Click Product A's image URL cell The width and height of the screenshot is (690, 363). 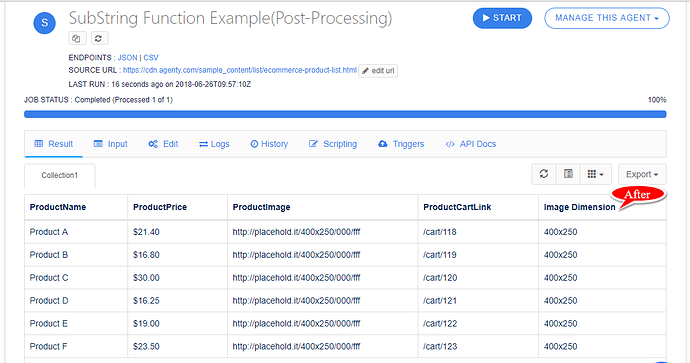pyautogui.click(x=323, y=232)
